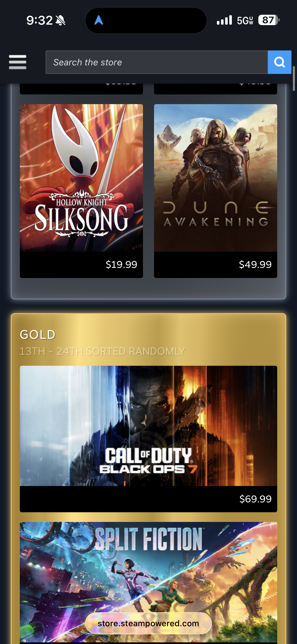Focus the Search the store field

157,62
